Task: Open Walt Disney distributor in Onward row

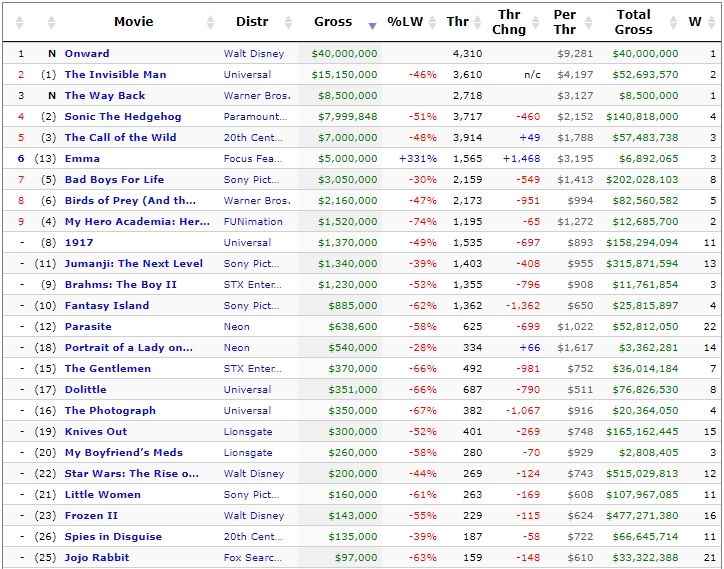Action: pyautogui.click(x=254, y=54)
